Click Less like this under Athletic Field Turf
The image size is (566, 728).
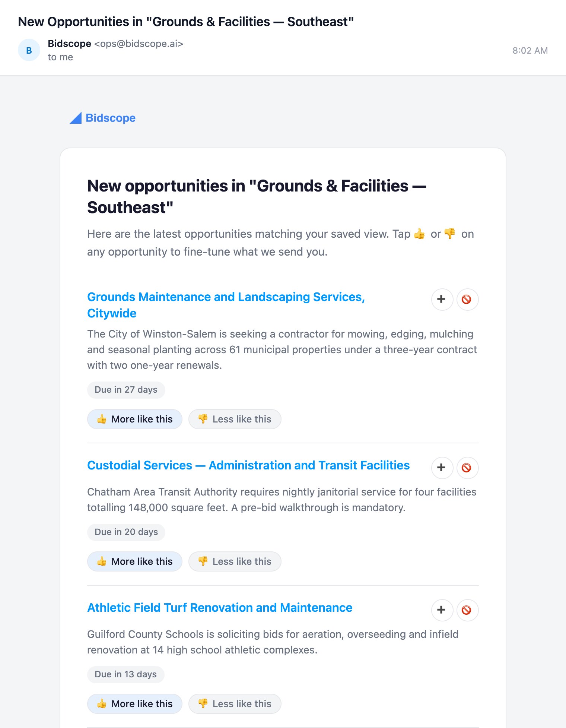coord(235,704)
